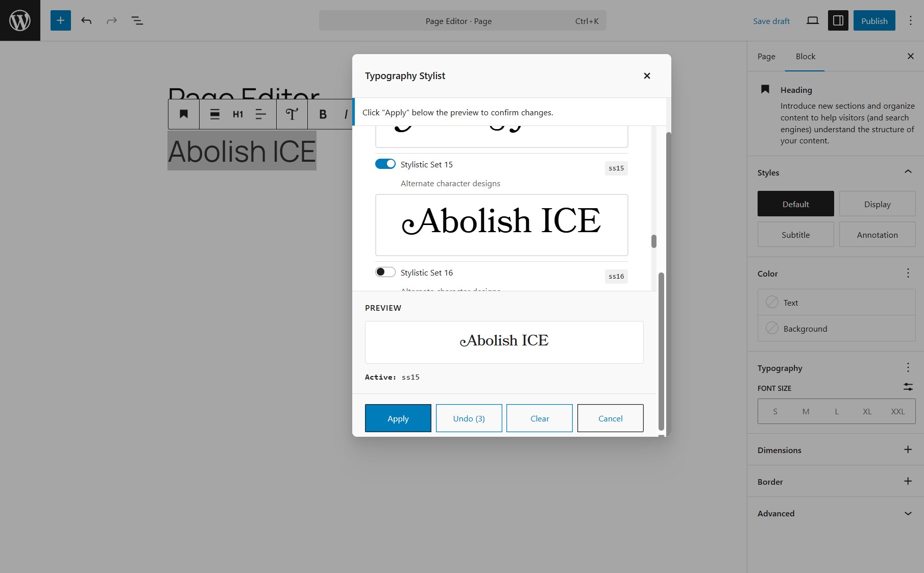The width and height of the screenshot is (924, 573).
Task: Enable the Stylistic Set 16 toggle
Action: tap(385, 272)
